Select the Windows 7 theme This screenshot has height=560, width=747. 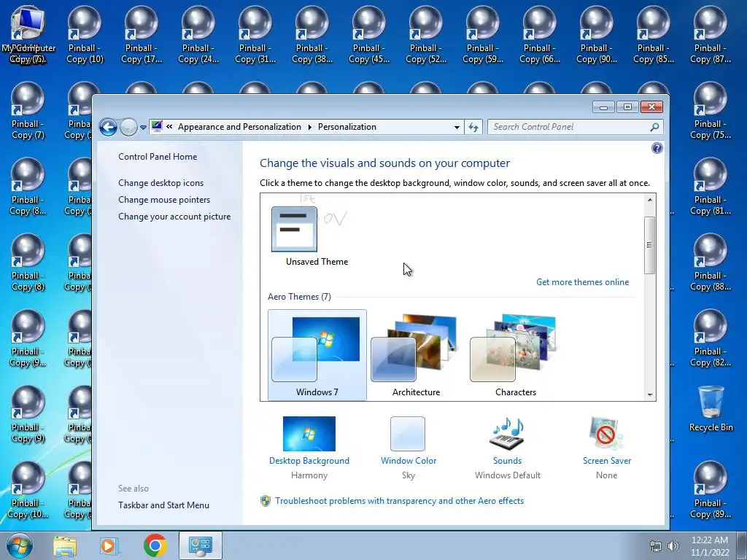(x=317, y=355)
